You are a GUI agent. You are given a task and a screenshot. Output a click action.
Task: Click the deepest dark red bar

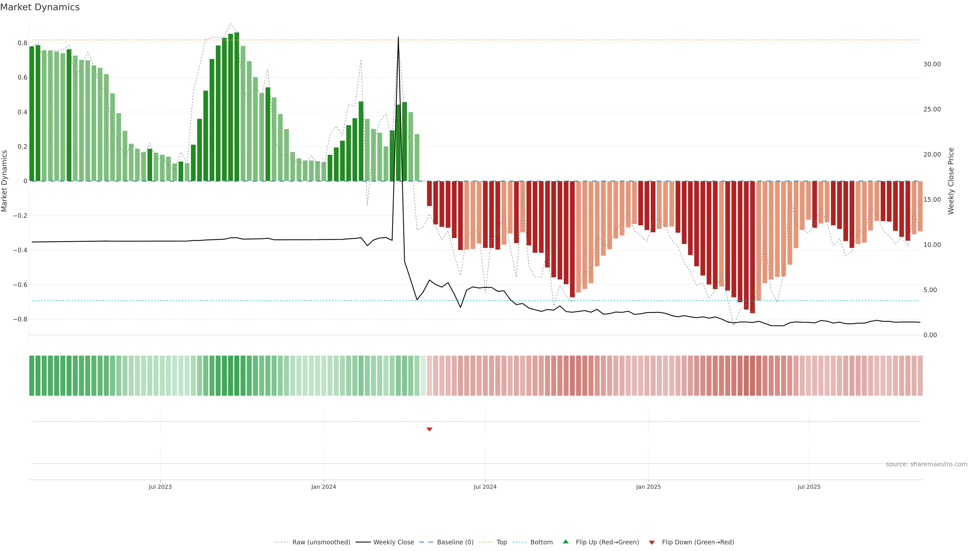pyautogui.click(x=752, y=247)
